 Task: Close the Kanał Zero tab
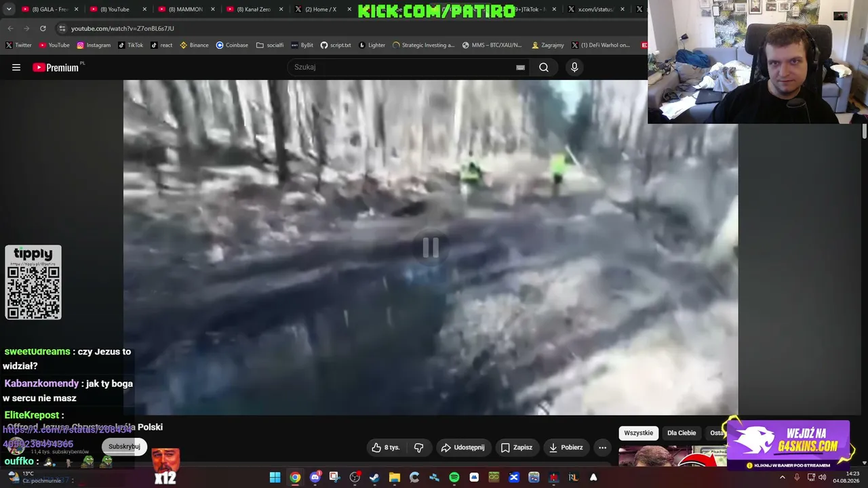pyautogui.click(x=281, y=9)
